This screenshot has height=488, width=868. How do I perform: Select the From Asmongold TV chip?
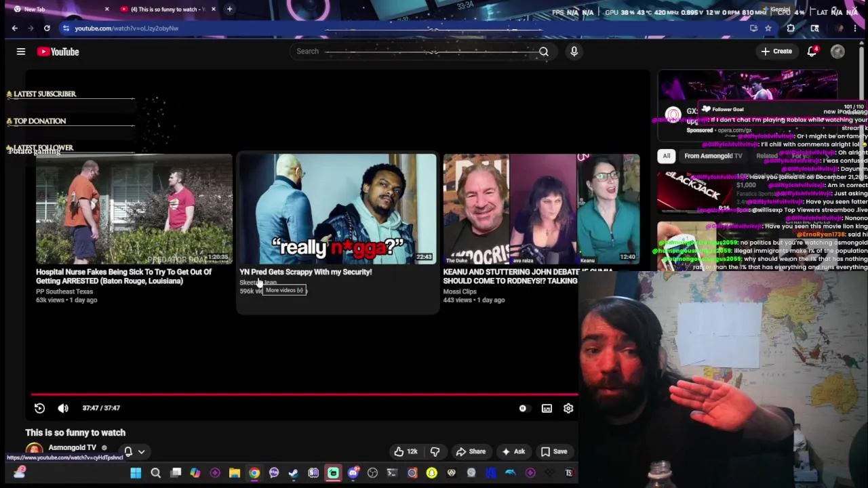713,156
